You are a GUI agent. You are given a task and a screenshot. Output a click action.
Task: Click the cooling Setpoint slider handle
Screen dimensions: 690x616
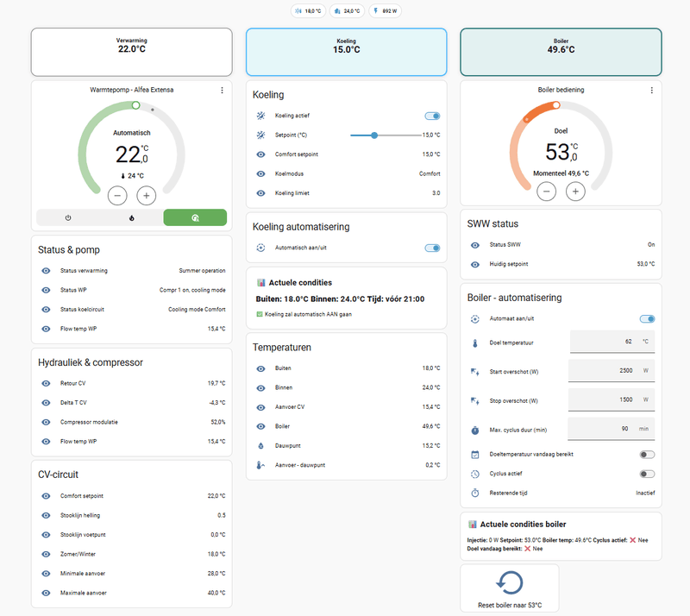tap(374, 135)
